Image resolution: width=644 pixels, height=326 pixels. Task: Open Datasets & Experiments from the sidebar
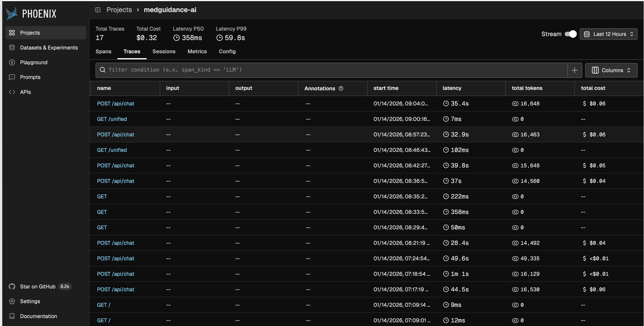pyautogui.click(x=49, y=47)
